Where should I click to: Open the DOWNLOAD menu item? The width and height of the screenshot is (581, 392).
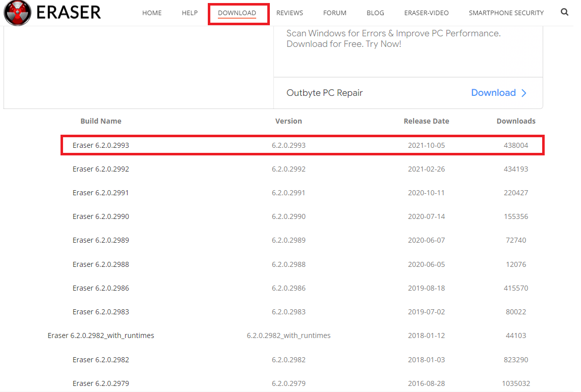pos(237,13)
